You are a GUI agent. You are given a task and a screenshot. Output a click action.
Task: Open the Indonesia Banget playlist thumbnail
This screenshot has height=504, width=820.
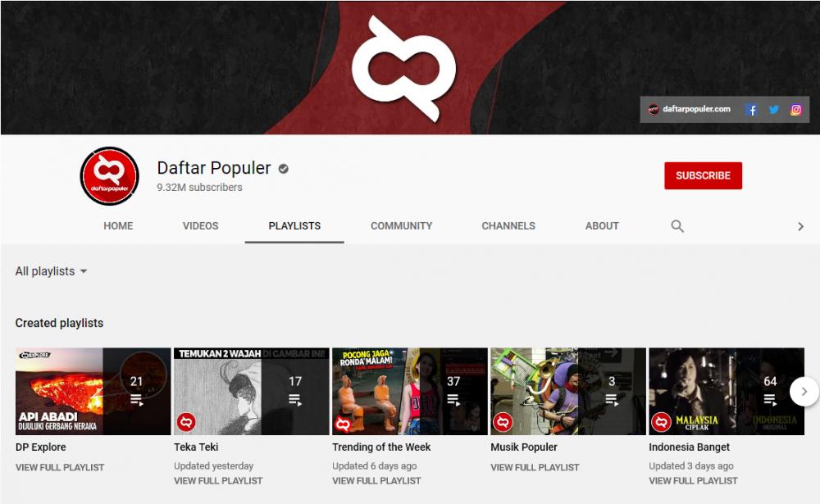coord(727,391)
